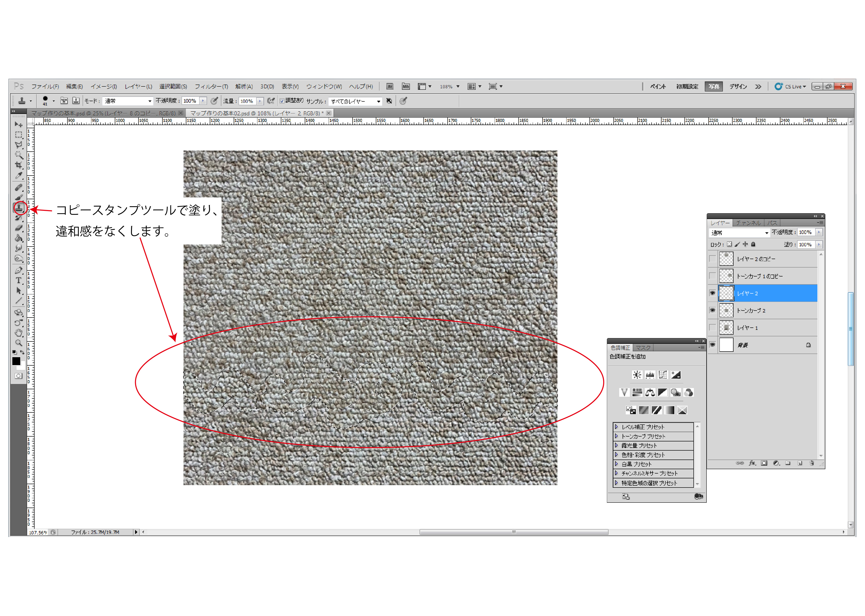The image size is (865, 616).
Task: Show the レイヤー 1 layer
Action: pos(712,327)
